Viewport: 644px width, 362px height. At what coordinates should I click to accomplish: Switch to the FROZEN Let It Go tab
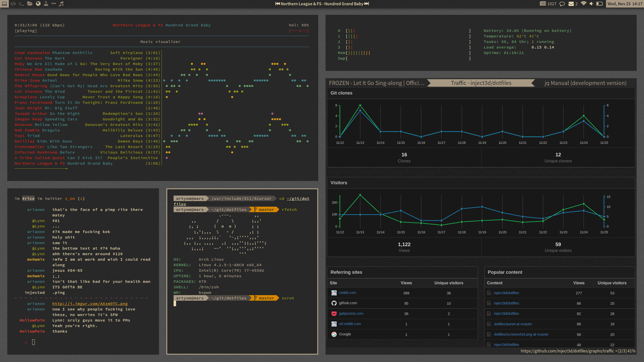377,83
